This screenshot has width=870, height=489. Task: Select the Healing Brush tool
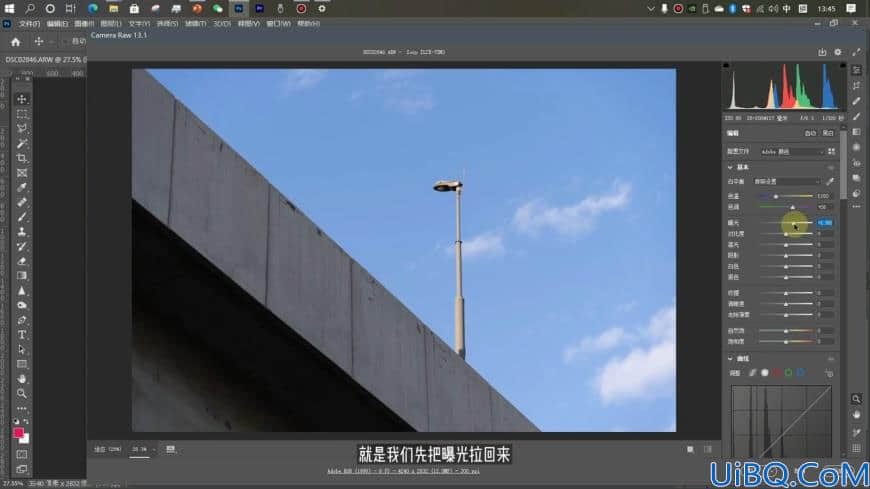pos(22,203)
